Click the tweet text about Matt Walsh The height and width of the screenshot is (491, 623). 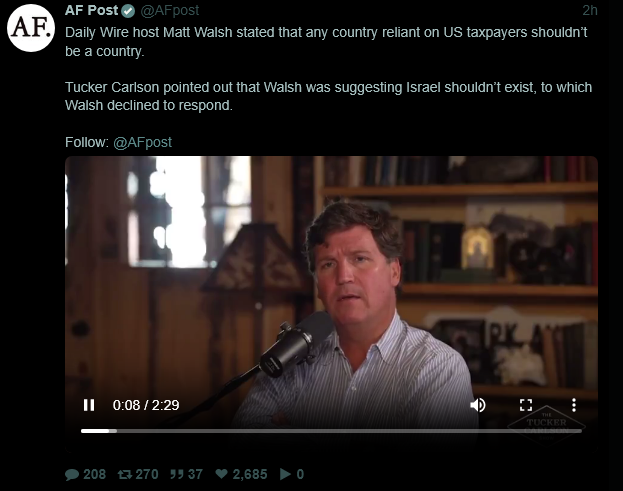point(326,41)
